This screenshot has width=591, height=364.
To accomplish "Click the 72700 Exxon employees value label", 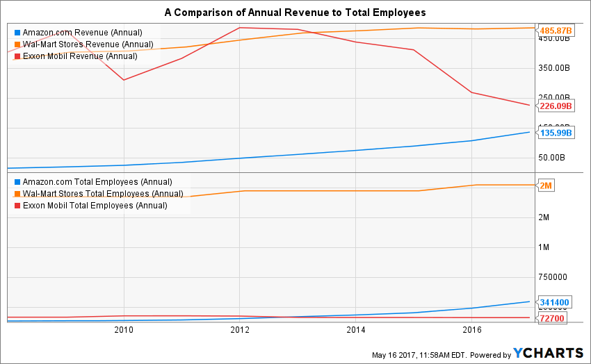I will [x=552, y=318].
